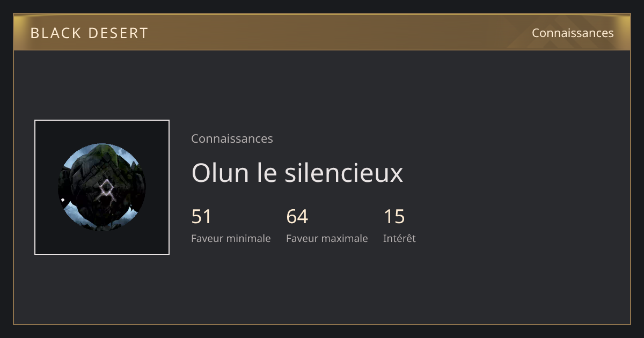Image resolution: width=644 pixels, height=338 pixels.
Task: Click the small white dot on the icon's left edge
Action: coord(63,200)
